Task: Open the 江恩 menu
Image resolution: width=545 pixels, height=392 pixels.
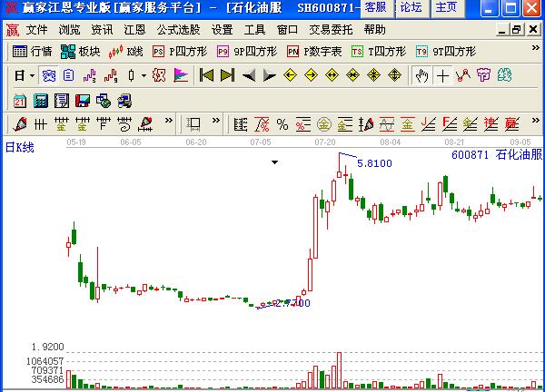Action: tap(134, 29)
